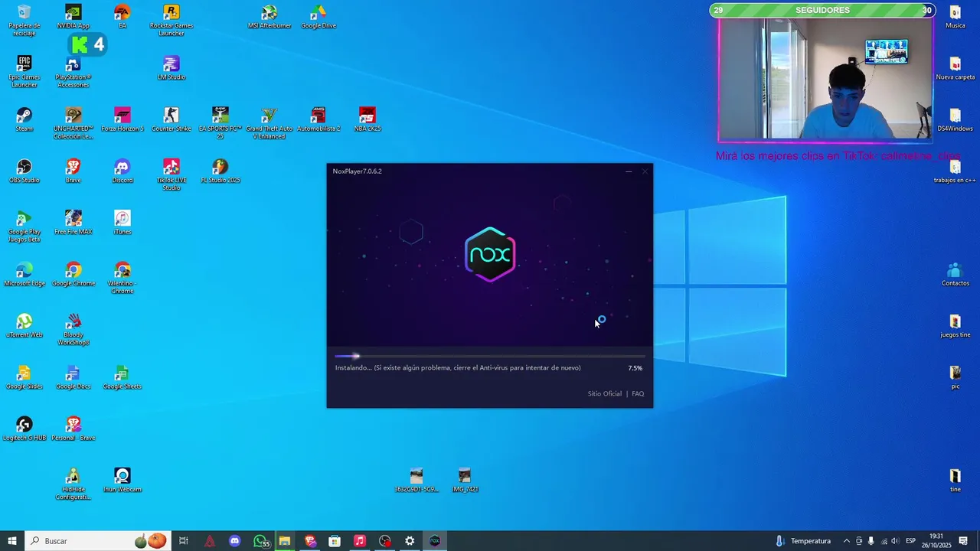Viewport: 980px width, 551px height.
Task: Select the 3632C9D1 image file
Action: [x=416, y=480]
